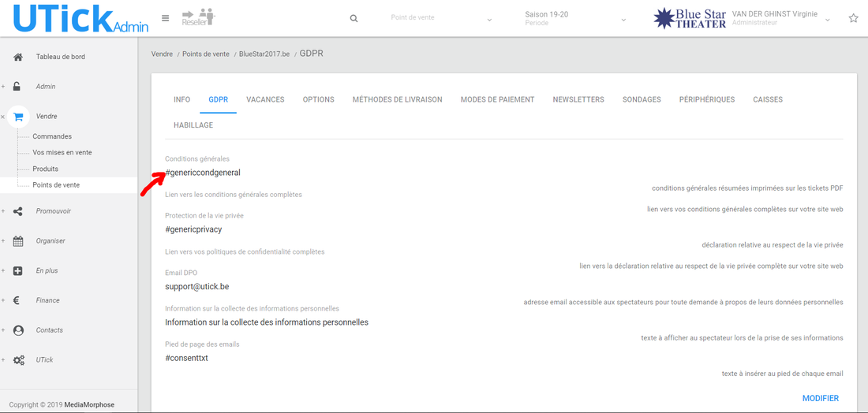Open the user account dropdown

(827, 20)
